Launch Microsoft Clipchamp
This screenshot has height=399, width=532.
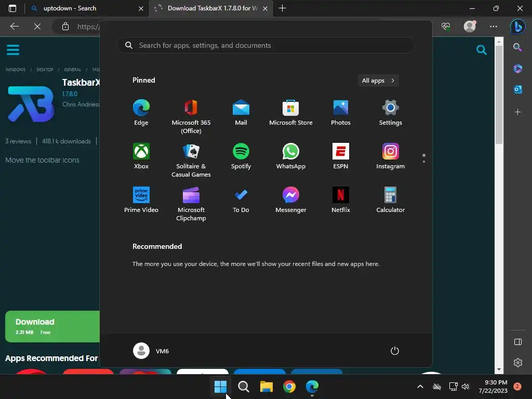pyautogui.click(x=191, y=204)
